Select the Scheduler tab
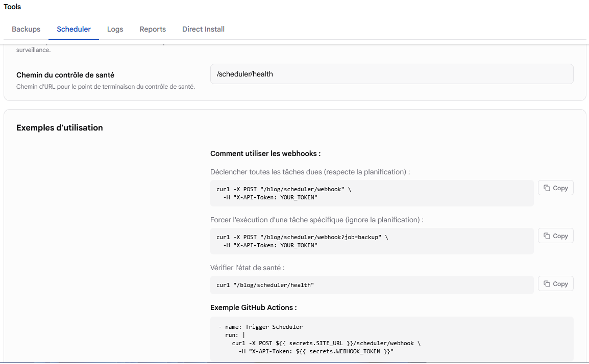The height and width of the screenshot is (364, 589). 73,29
